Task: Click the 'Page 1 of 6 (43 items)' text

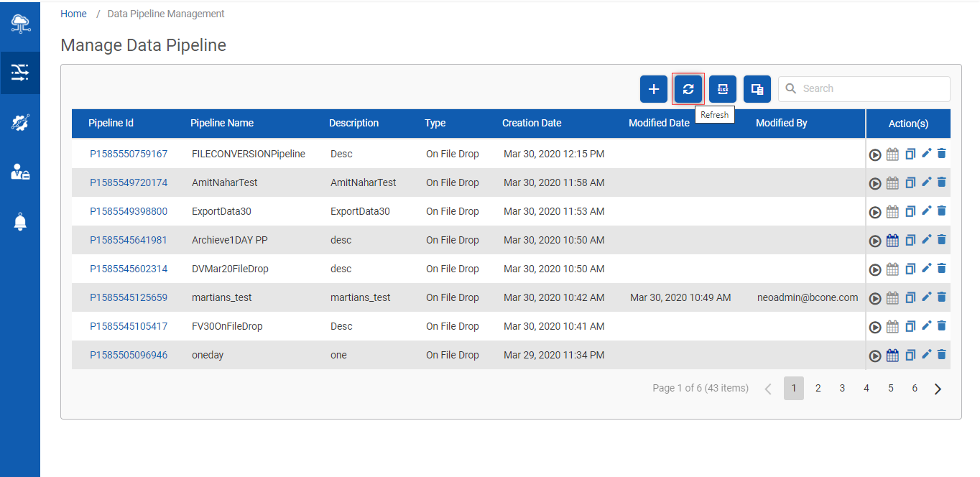Action: (x=701, y=388)
